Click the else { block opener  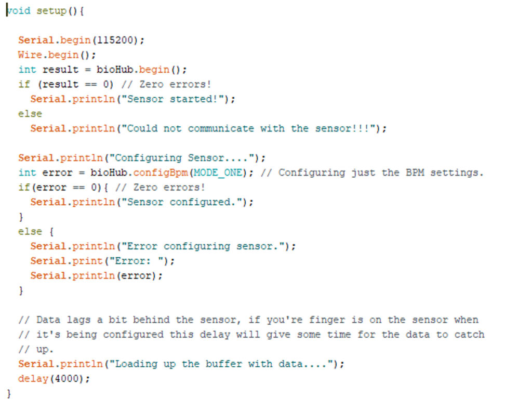36,231
